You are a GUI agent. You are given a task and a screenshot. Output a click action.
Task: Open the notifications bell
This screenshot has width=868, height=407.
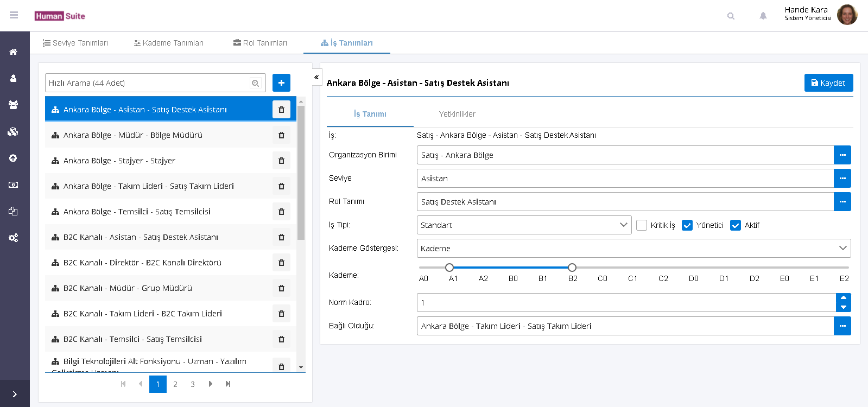point(763,16)
